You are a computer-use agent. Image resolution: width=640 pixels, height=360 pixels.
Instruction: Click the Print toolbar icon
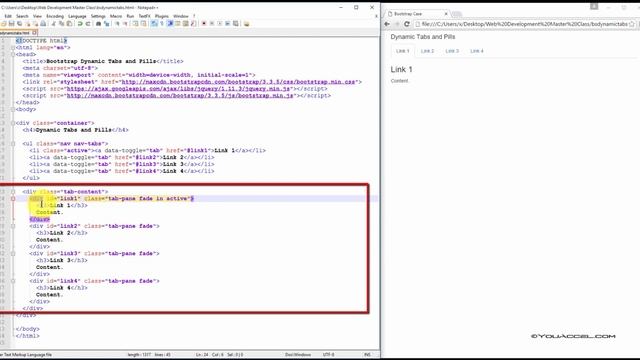coord(43,24)
